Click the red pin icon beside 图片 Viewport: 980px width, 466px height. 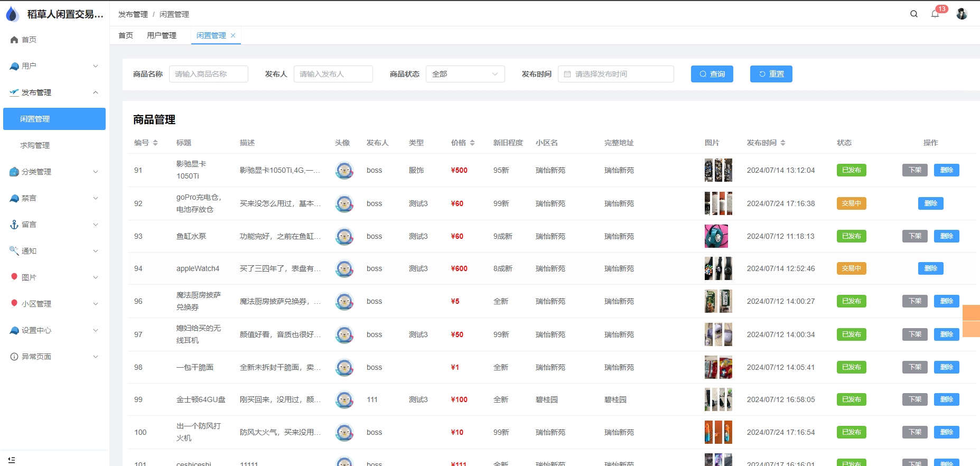[14, 277]
